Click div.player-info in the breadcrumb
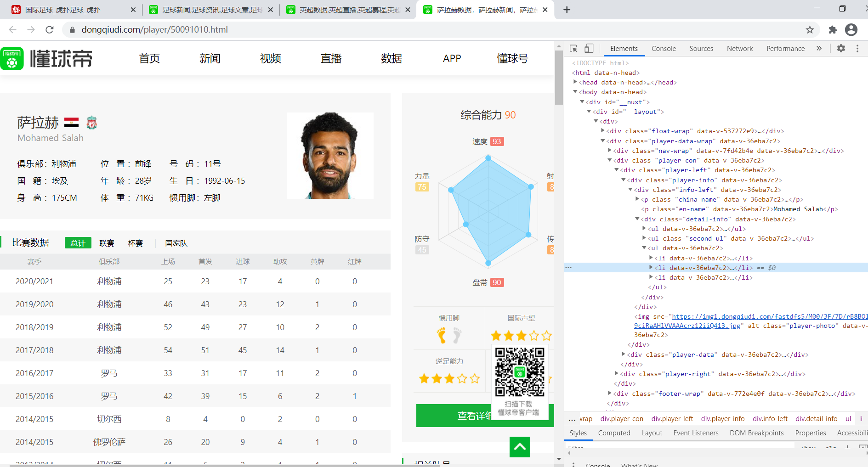 pyautogui.click(x=723, y=419)
